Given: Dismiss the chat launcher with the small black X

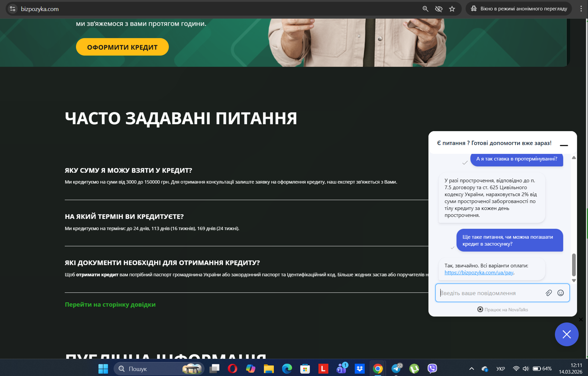Looking at the screenshot, I should point(581,319).
